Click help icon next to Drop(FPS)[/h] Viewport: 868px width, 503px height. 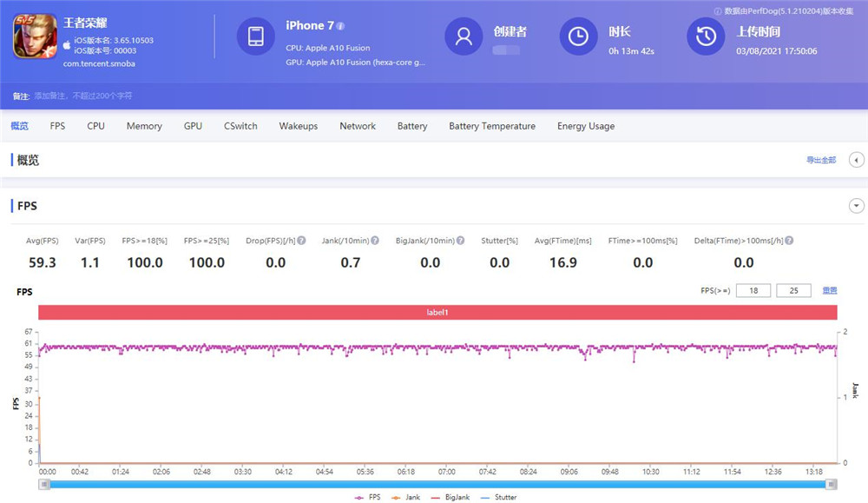coord(301,241)
